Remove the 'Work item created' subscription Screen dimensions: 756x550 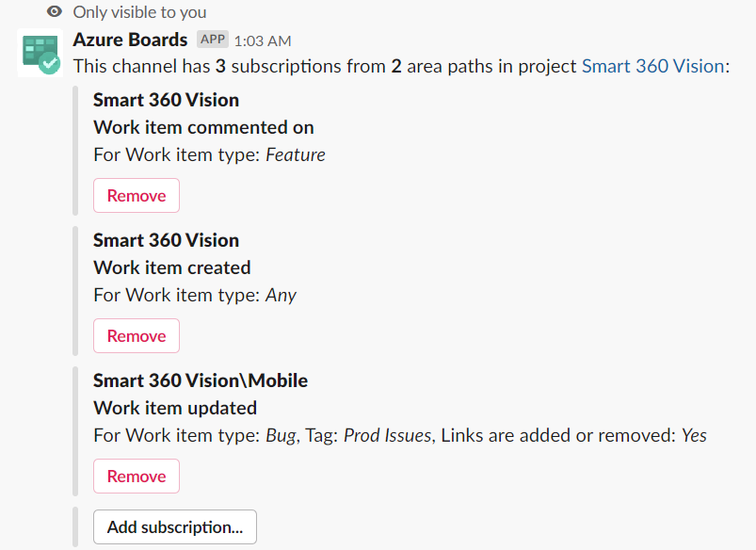(136, 335)
